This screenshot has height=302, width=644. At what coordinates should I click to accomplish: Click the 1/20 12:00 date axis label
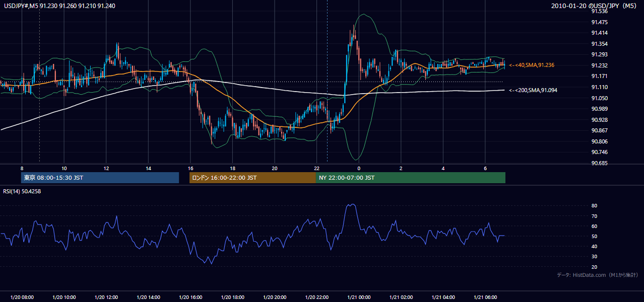(x=106, y=297)
